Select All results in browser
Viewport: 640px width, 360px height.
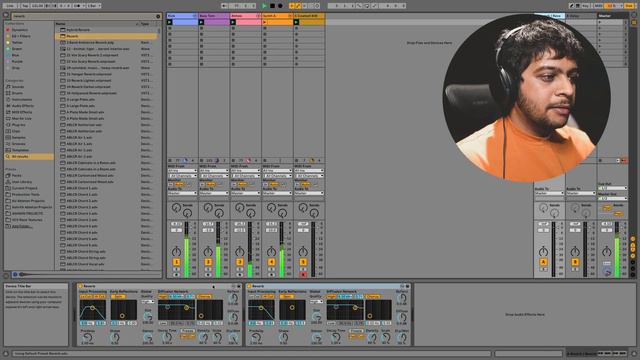click(29, 156)
